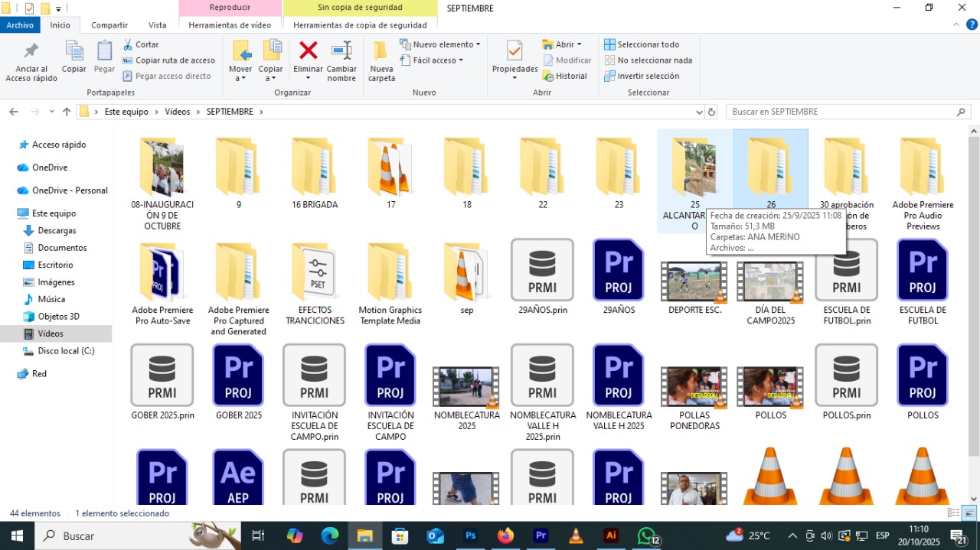This screenshot has width=980, height=550.
Task: Switch to the Vista ribbon tab
Action: click(x=157, y=25)
